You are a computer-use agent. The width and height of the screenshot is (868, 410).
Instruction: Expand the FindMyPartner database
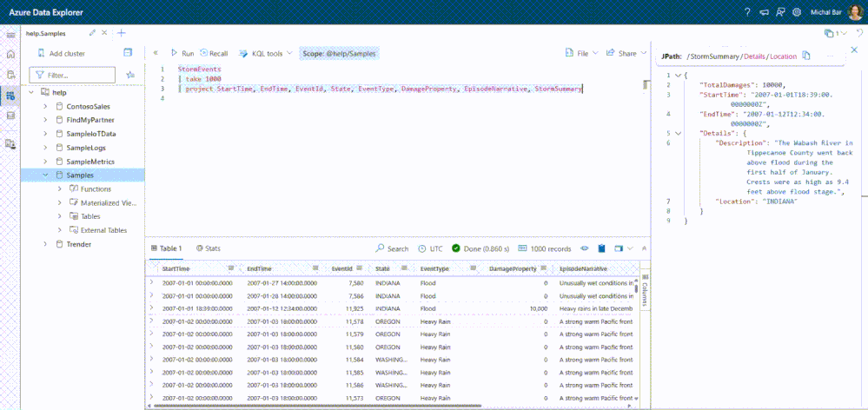pyautogui.click(x=45, y=120)
